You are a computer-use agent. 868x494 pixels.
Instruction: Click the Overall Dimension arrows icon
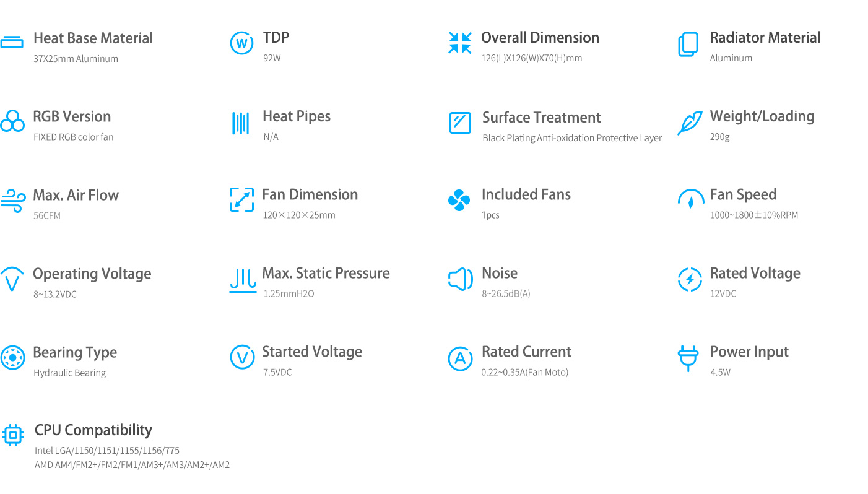click(x=460, y=43)
